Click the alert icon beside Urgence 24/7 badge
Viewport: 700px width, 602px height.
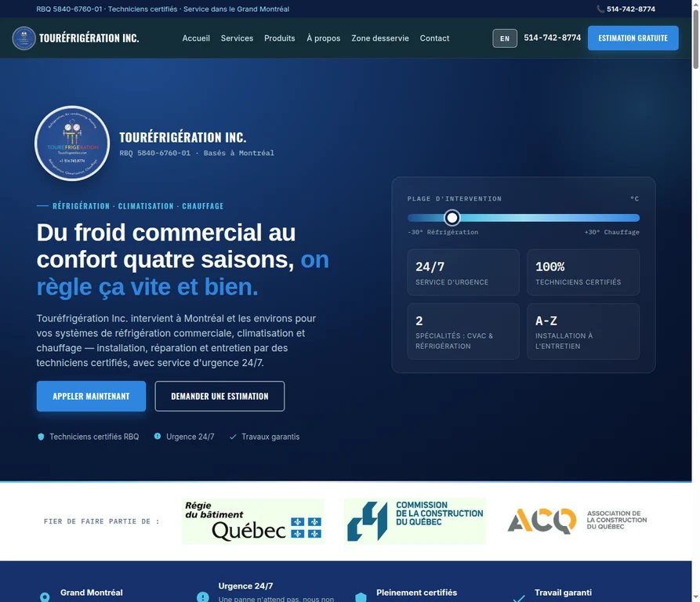tap(158, 436)
